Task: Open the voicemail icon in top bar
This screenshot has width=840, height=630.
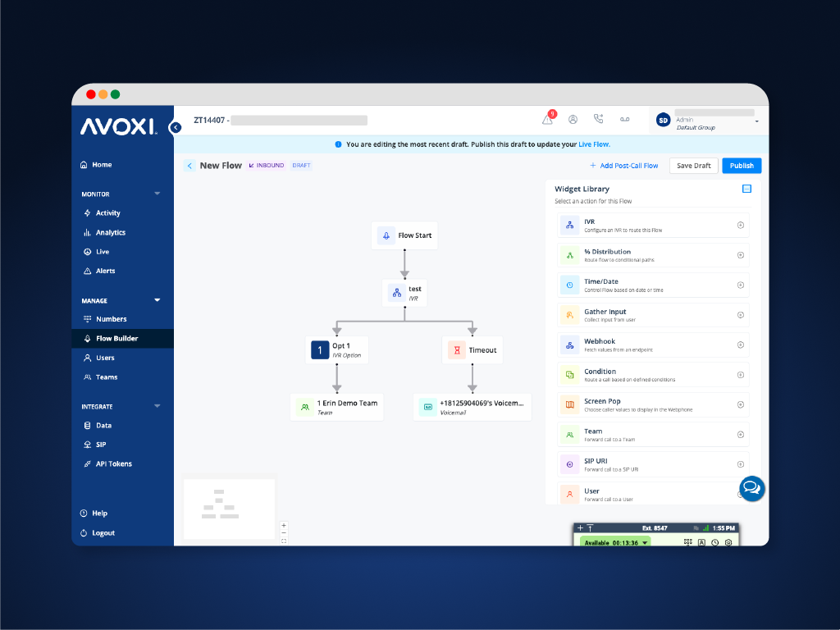Action: (x=624, y=120)
